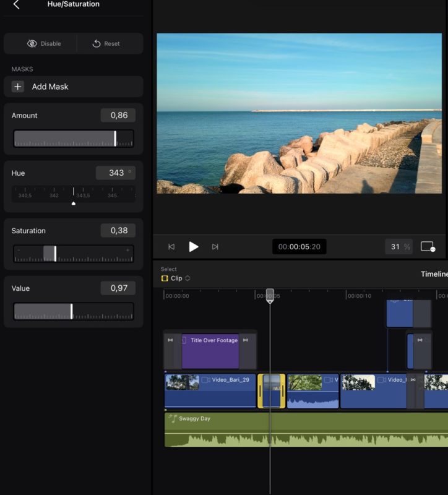
Task: Open the viewer zoom percentage menu
Action: pyautogui.click(x=399, y=247)
